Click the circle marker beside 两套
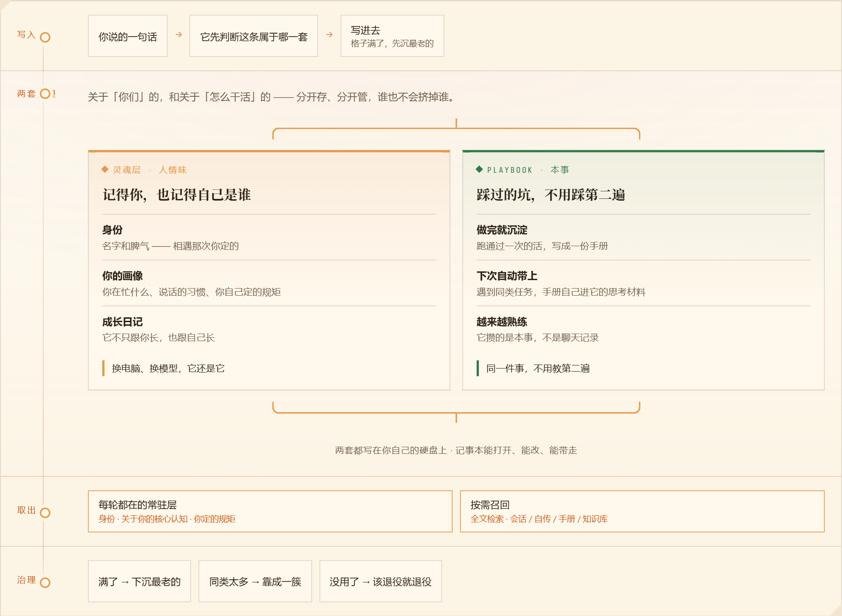 (45, 94)
